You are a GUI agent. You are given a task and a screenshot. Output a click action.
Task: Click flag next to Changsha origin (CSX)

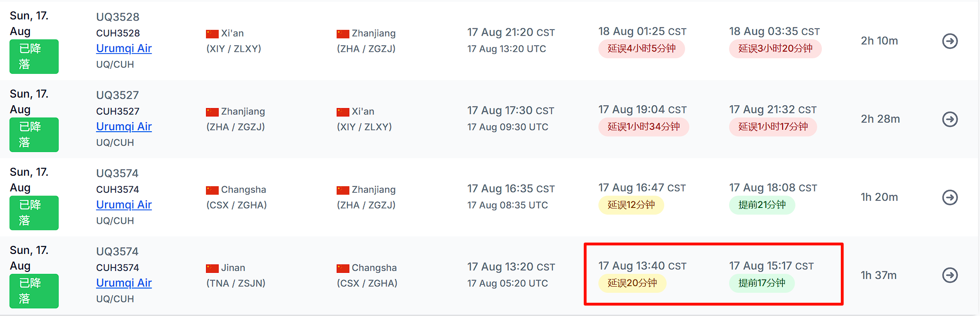(x=212, y=190)
